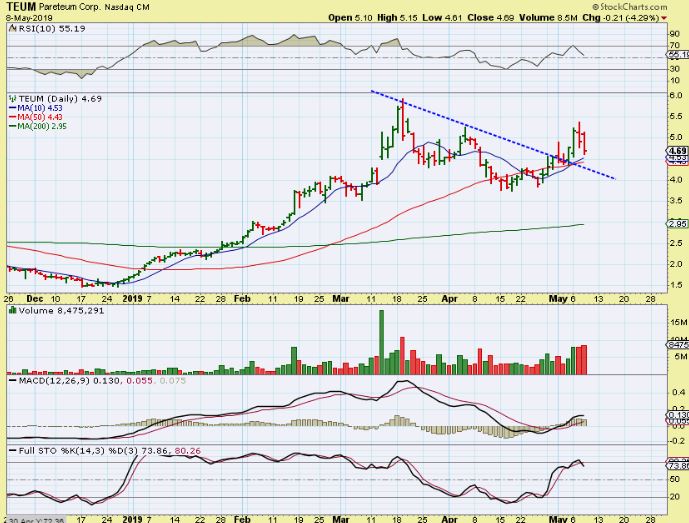Screen dimensions: 689x523
Task: Click the Chg -0.21 (-4.29%) value
Action: [x=620, y=18]
